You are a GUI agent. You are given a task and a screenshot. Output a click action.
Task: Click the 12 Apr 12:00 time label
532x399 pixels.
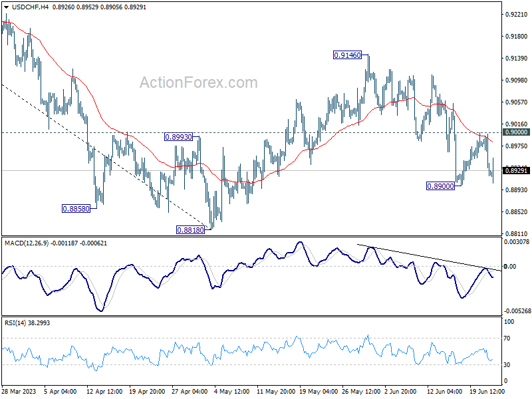pos(104,391)
